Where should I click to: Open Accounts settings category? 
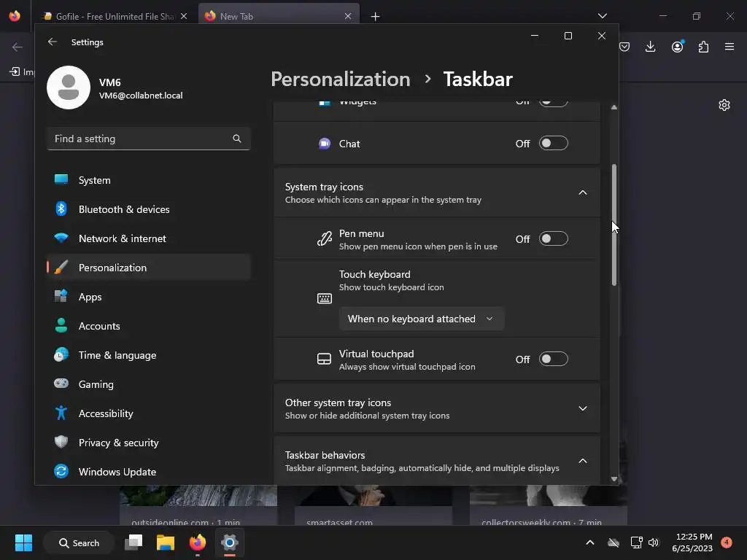point(149,326)
